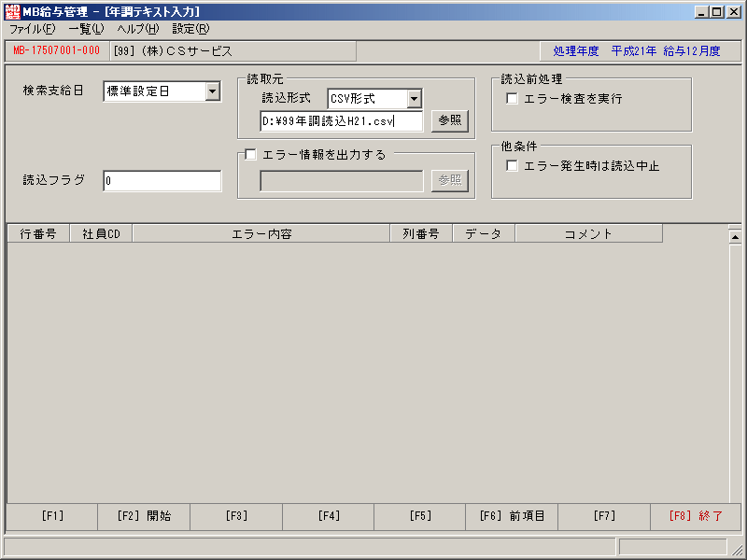Click the company name [99] (株)CSサービス
The image size is (747, 560).
coord(173,51)
